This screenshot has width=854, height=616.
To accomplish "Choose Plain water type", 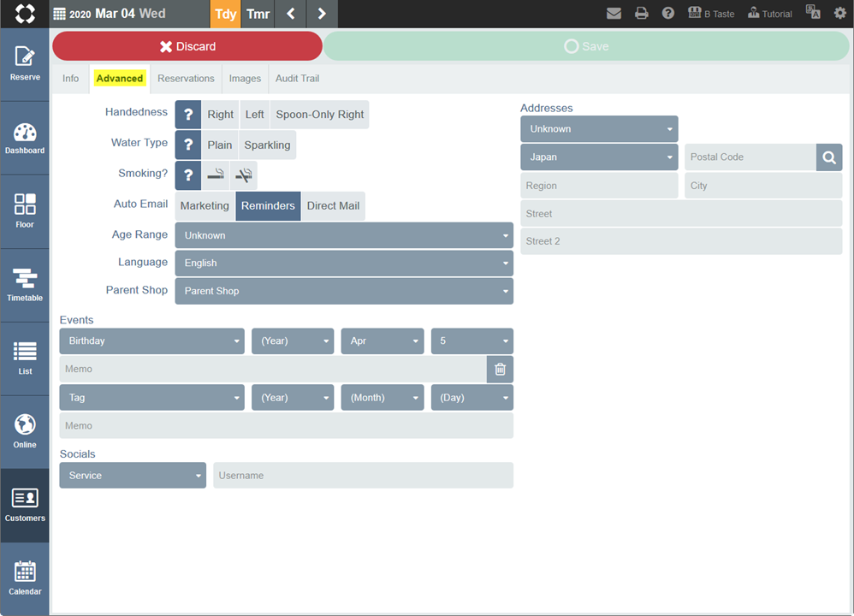I will [x=220, y=145].
